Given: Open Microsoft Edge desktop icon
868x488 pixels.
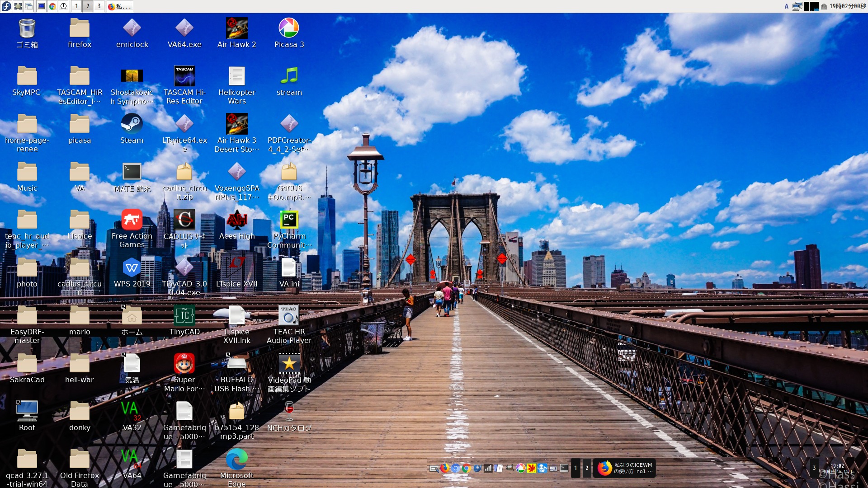Looking at the screenshot, I should [236, 459].
